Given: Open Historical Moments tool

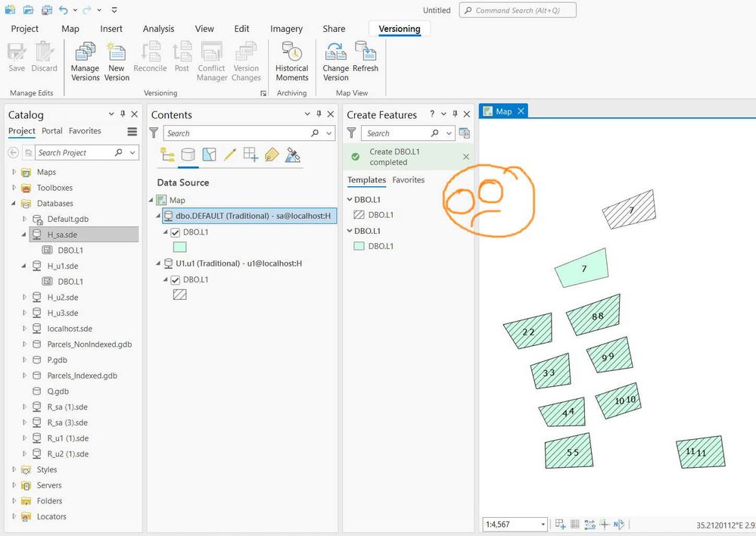Looking at the screenshot, I should [x=291, y=62].
